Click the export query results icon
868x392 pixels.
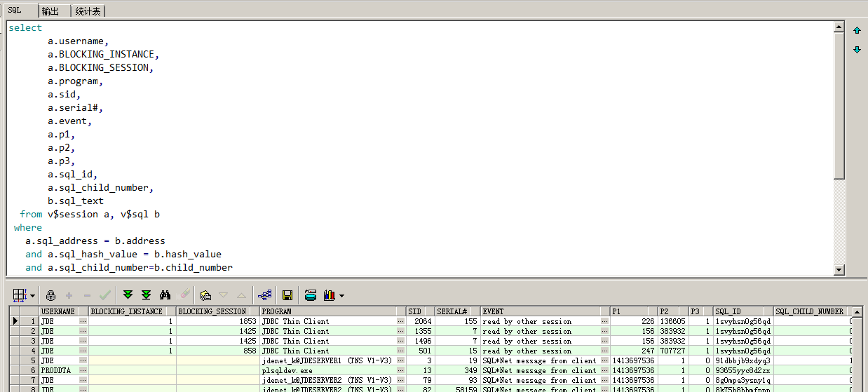pos(311,295)
